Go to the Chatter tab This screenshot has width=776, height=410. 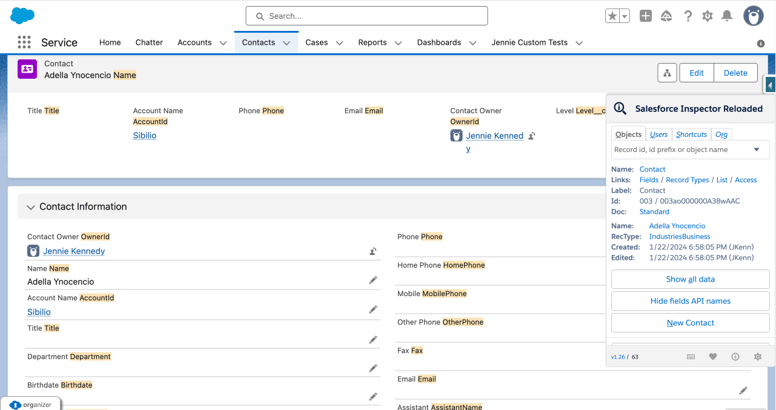click(x=149, y=43)
